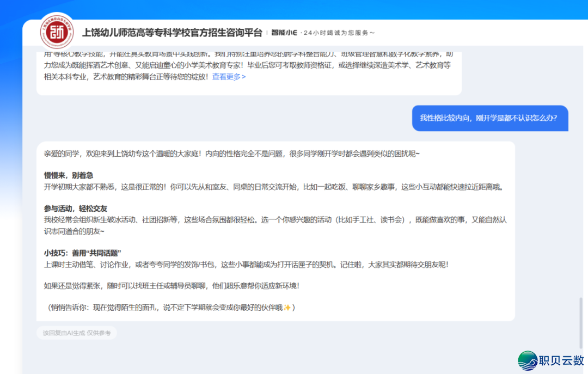
Task: Click the sentence about 班主任或辅导员
Action: [x=171, y=285]
